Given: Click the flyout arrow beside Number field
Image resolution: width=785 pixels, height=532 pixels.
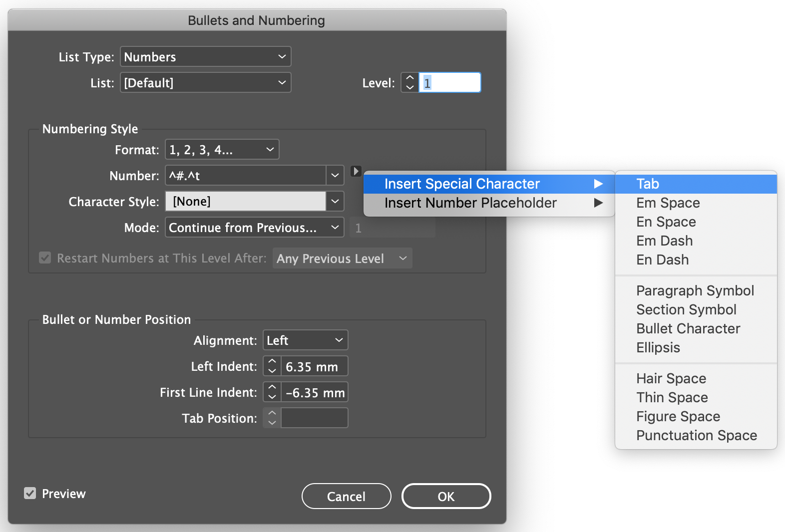Looking at the screenshot, I should [356, 171].
